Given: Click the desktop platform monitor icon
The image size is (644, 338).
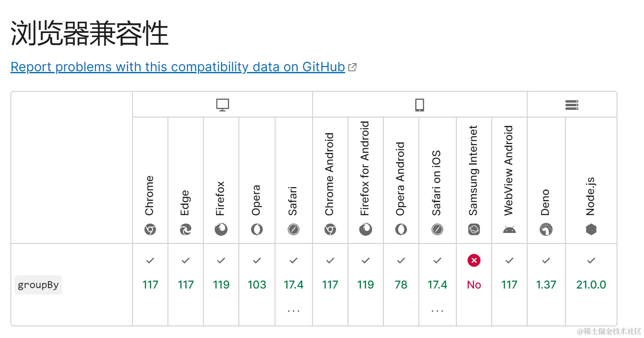Looking at the screenshot, I should tap(222, 105).
